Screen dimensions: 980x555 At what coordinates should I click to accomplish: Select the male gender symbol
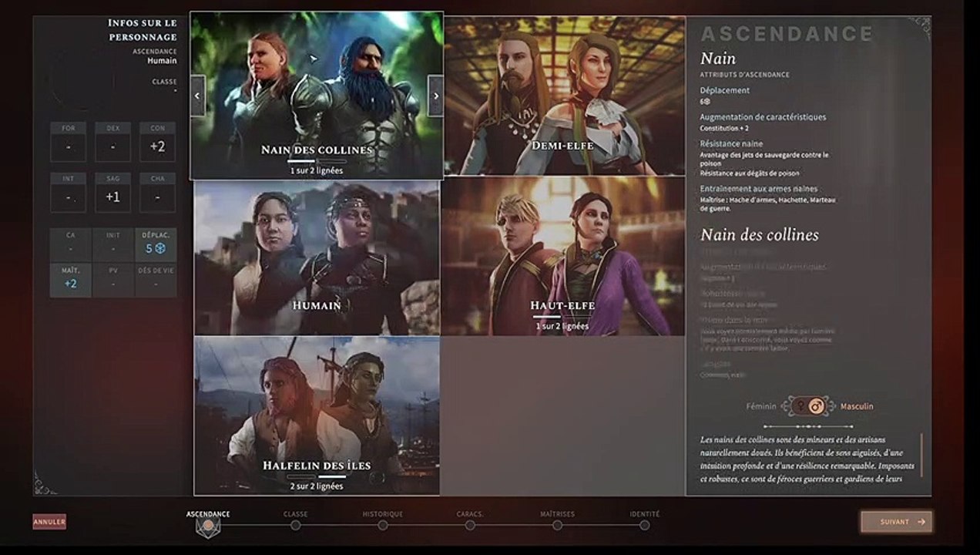coord(817,406)
